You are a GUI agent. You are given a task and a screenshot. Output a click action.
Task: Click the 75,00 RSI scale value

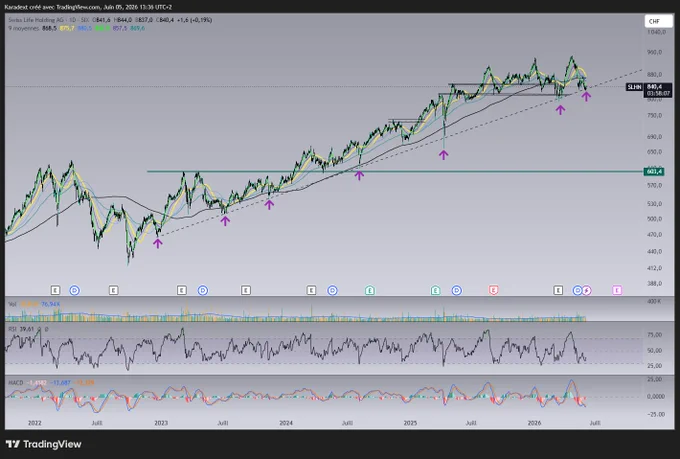coord(655,334)
